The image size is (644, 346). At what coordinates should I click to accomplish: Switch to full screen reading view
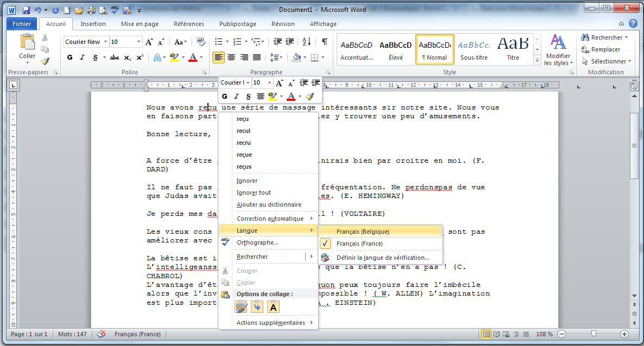pyautogui.click(x=496, y=334)
